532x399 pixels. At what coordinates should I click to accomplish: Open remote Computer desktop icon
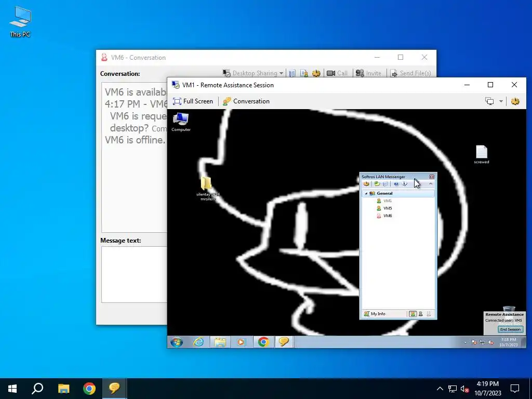(181, 122)
